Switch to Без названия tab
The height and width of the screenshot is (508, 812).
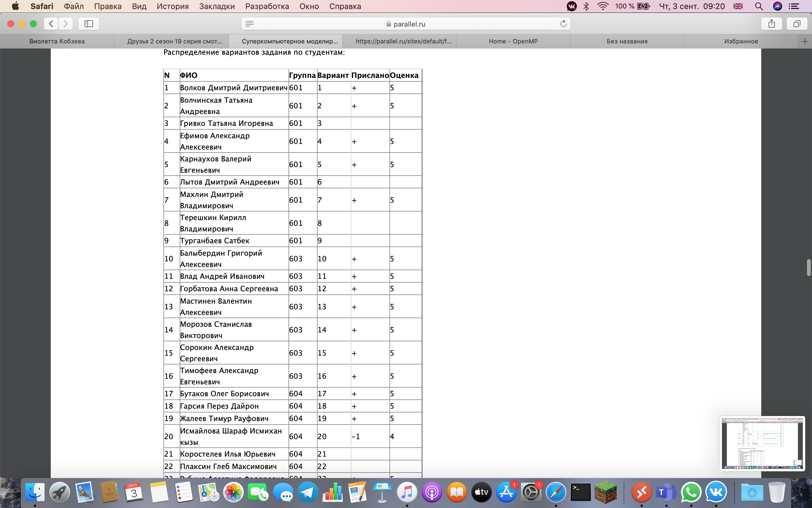pyautogui.click(x=627, y=41)
